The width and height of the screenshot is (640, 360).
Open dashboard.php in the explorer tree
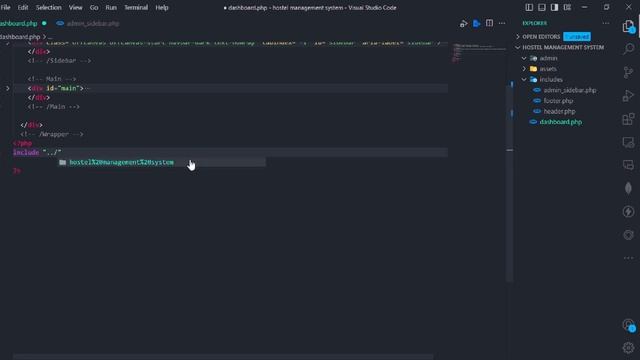click(560, 122)
